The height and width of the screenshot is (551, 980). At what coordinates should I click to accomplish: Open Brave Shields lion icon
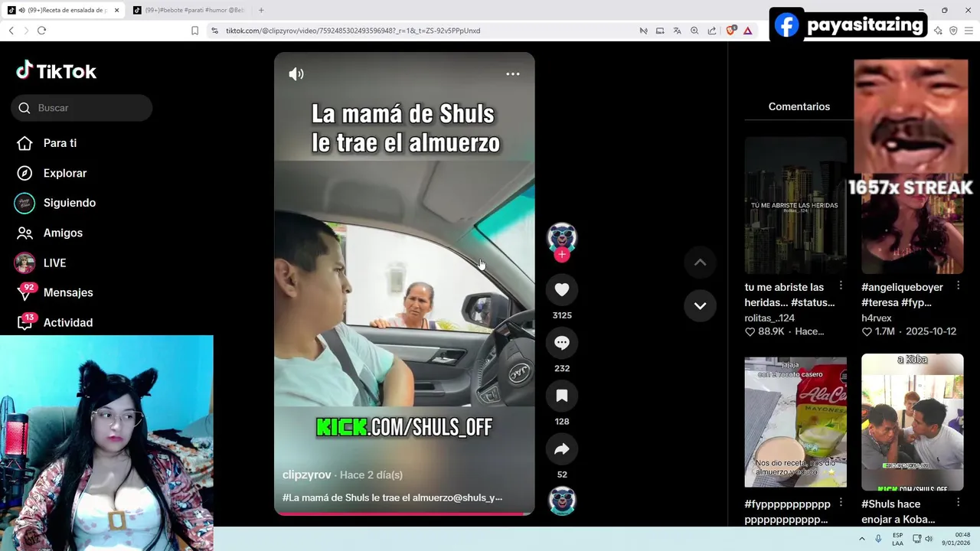coord(730,31)
